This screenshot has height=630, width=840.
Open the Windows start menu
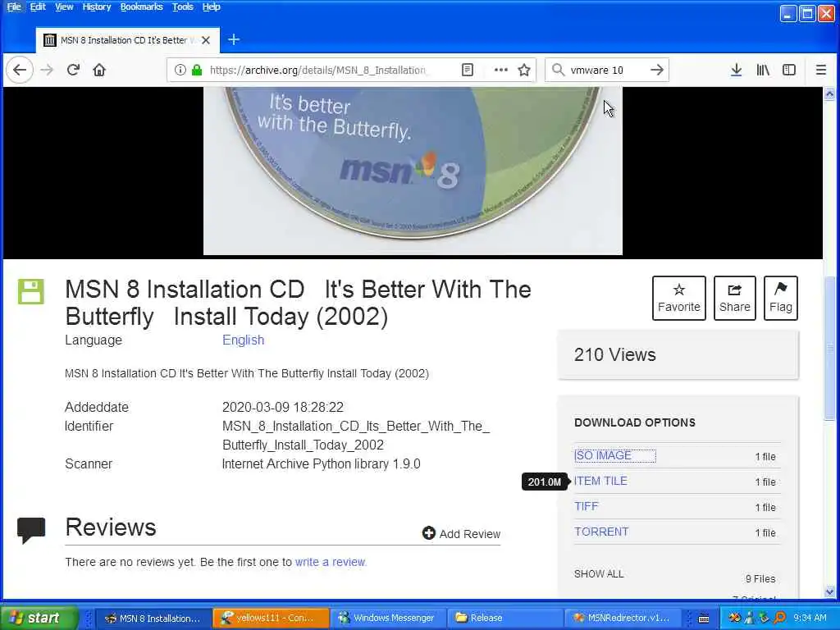coord(39,618)
